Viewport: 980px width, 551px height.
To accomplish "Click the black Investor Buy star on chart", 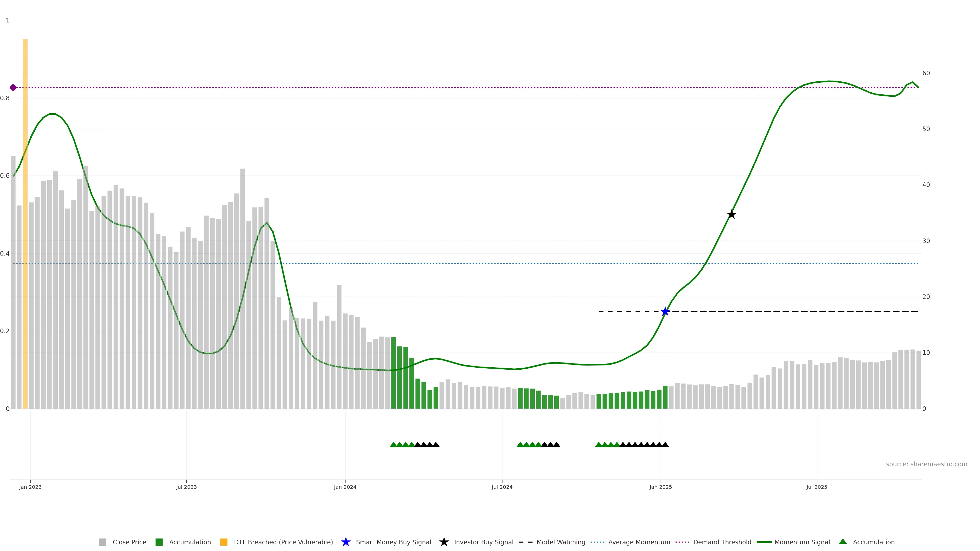I will (x=731, y=215).
